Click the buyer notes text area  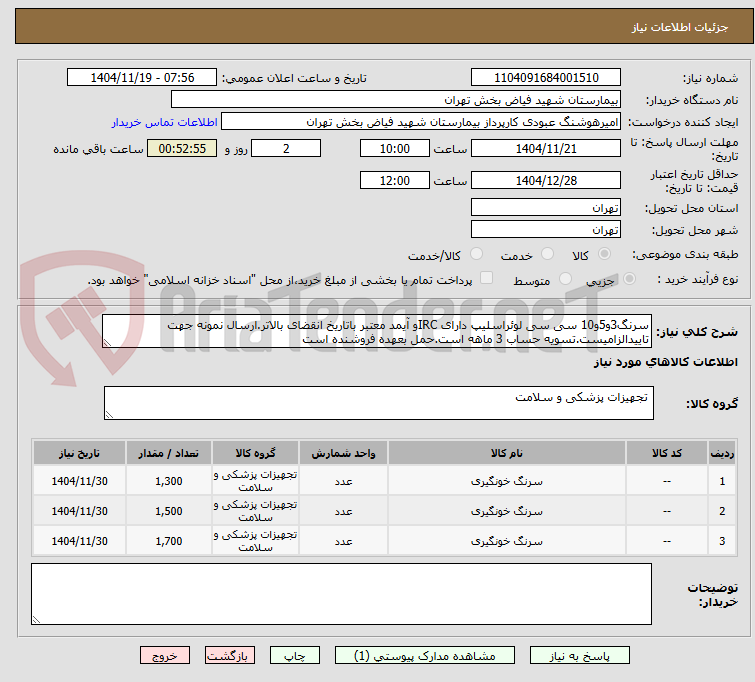coord(341,594)
